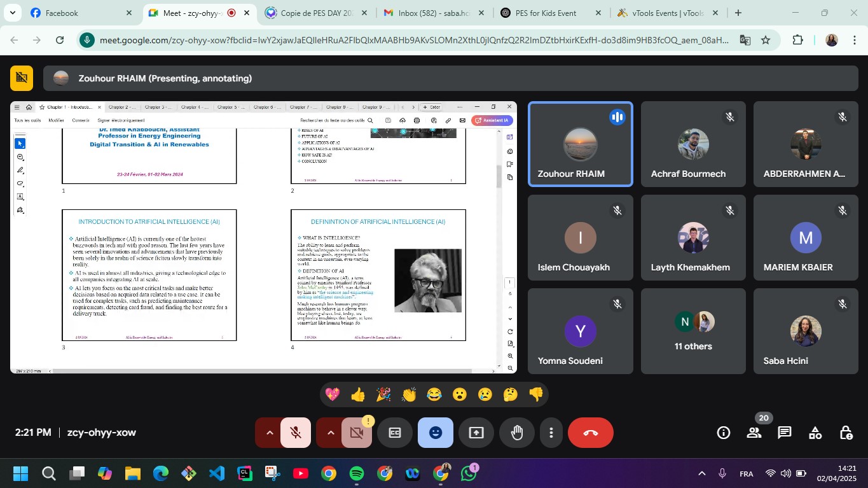Click the red leave call button

coord(590,433)
